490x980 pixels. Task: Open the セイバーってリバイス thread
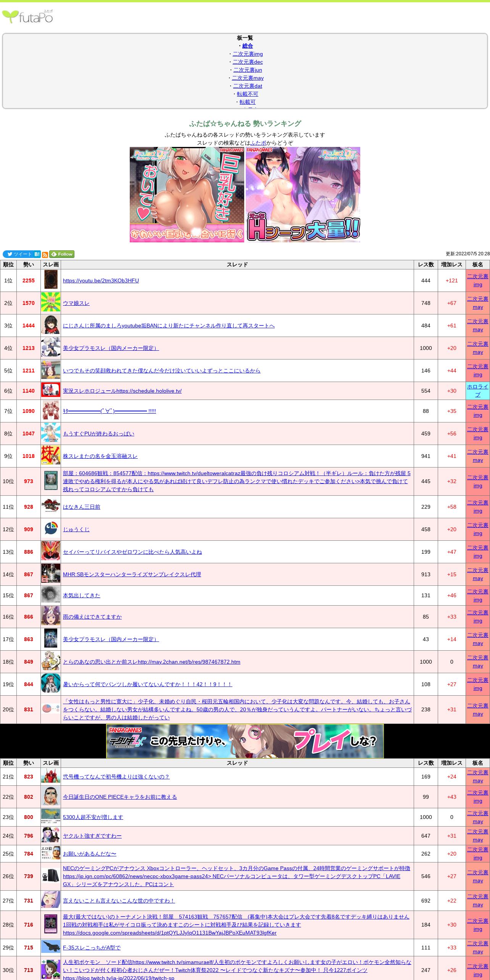132,552
